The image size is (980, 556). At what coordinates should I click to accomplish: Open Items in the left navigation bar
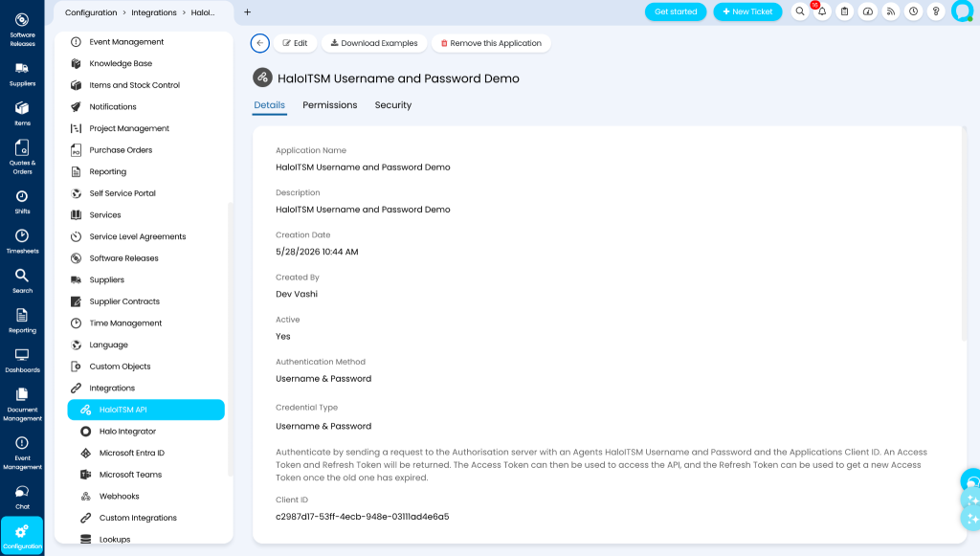tap(22, 114)
